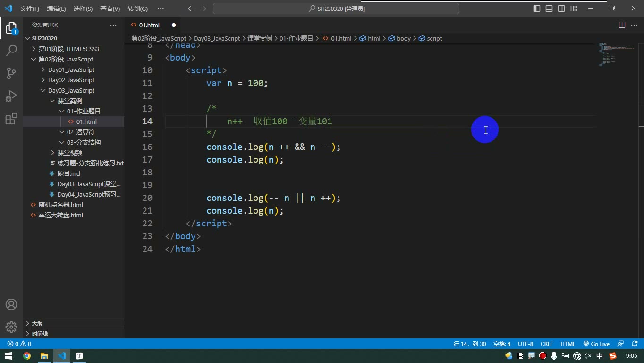This screenshot has height=363, width=644.
Task: Split the editor to the right
Action: pyautogui.click(x=622, y=25)
